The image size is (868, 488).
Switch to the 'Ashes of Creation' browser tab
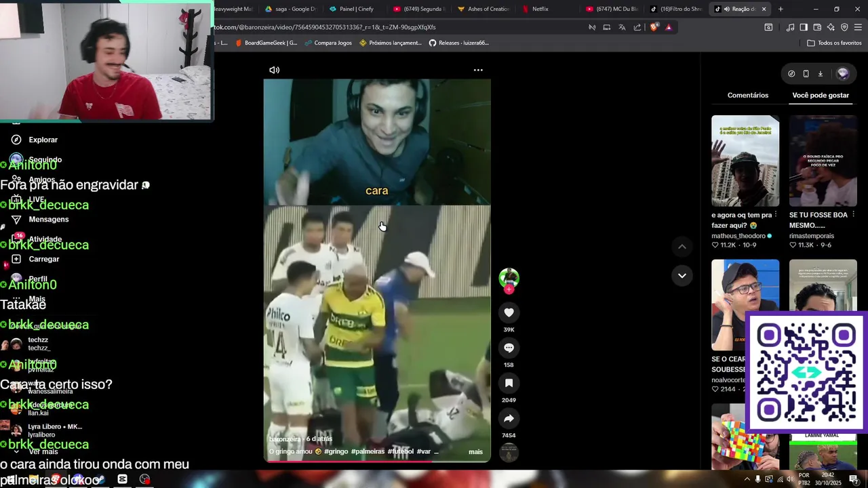(x=483, y=9)
